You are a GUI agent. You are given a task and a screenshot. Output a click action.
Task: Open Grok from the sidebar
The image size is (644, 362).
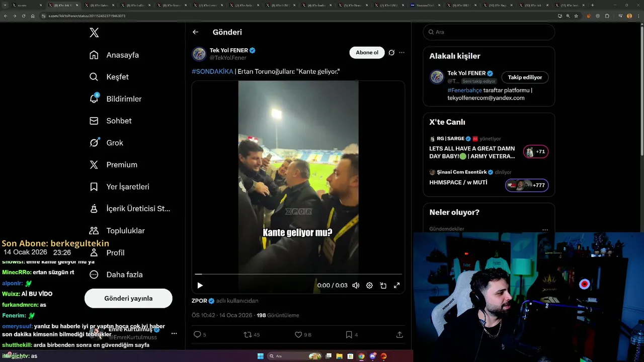tap(106, 143)
